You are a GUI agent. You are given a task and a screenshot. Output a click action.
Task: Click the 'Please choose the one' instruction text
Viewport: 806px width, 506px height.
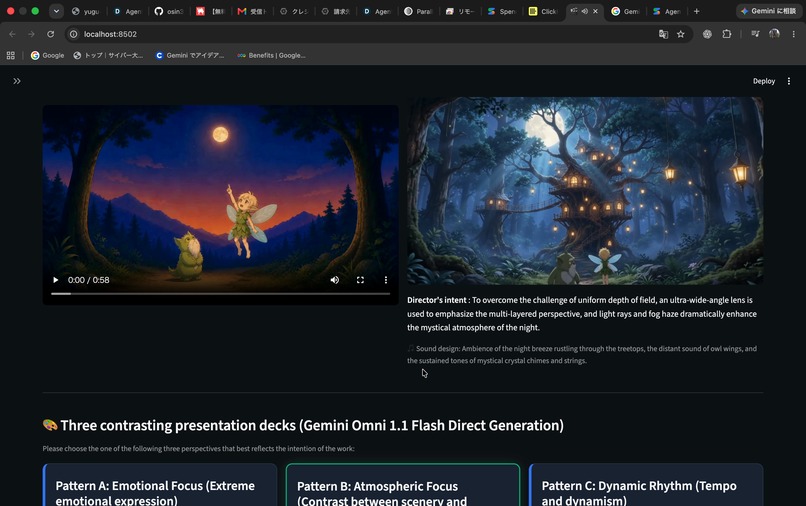pos(198,448)
